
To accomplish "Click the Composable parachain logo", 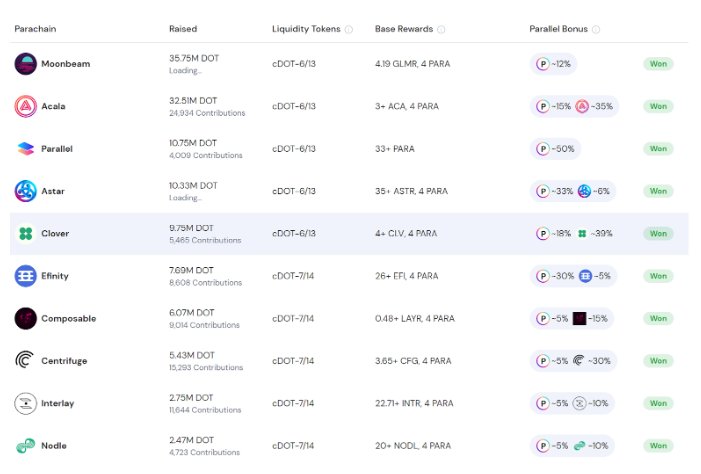I will pos(25,318).
